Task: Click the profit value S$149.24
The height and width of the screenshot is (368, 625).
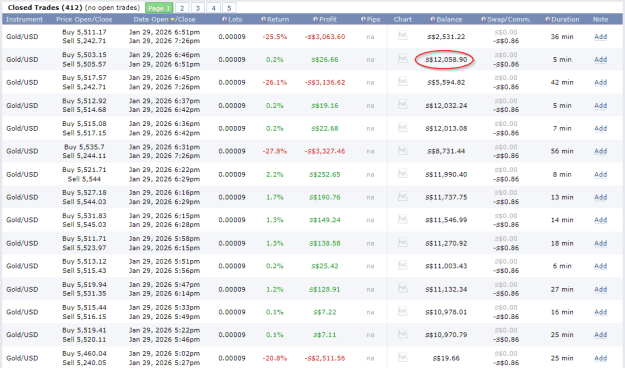Action: [325, 220]
